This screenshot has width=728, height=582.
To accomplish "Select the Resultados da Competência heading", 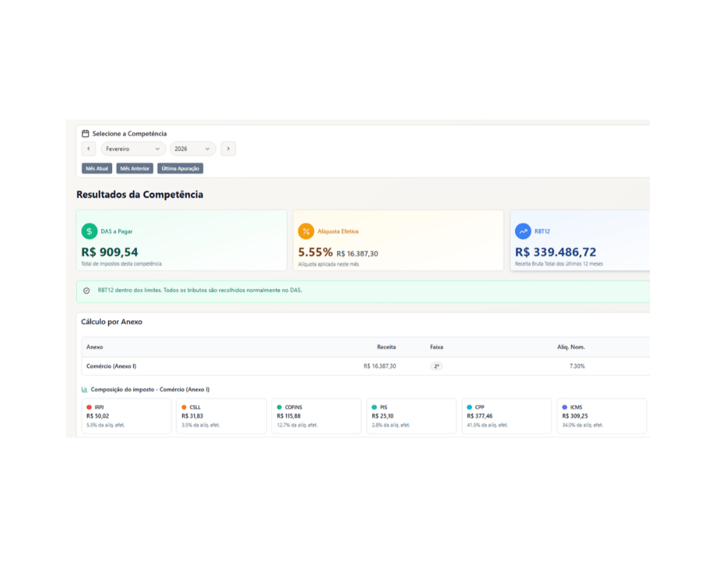I will click(140, 195).
